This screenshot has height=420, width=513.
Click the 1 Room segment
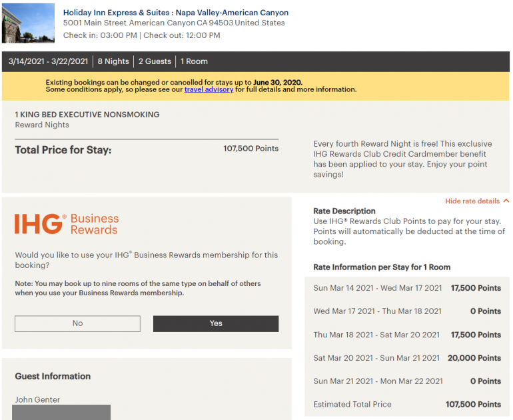[x=194, y=61]
